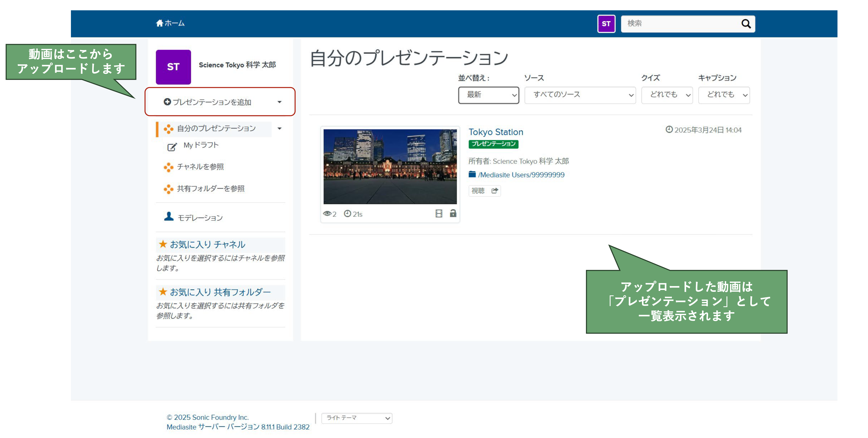Click the green プレゼンテーション badge

493,144
